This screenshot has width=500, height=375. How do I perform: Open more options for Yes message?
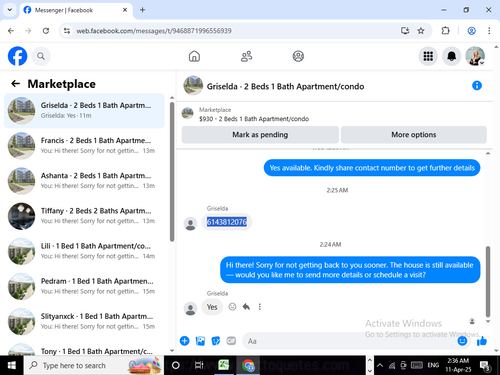[x=260, y=307]
